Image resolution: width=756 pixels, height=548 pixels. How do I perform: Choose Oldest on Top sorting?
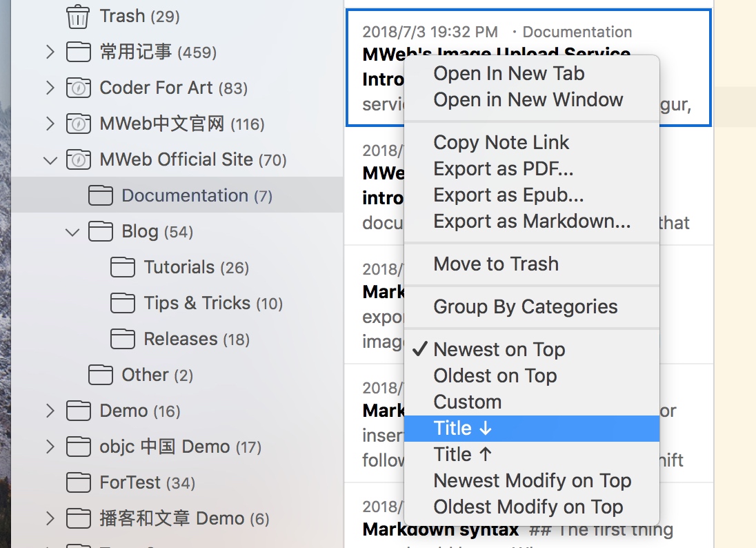[495, 376]
